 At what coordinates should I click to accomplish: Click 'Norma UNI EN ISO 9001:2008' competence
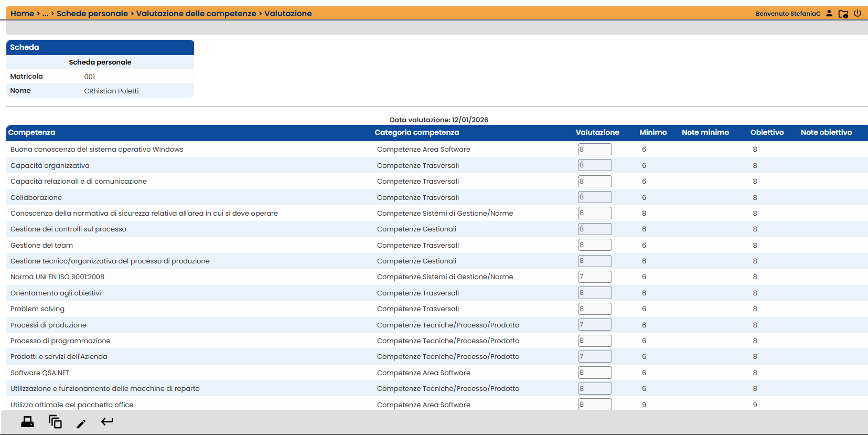[57, 277]
